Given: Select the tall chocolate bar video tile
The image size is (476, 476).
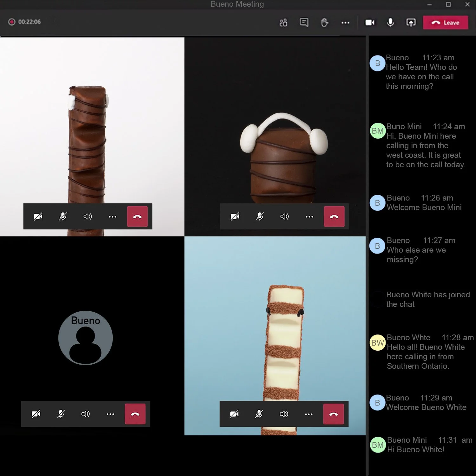Looking at the screenshot, I should 92,137.
